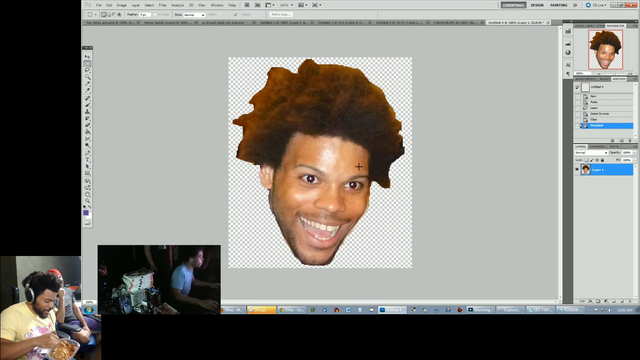Set history brush source at Clear state
The width and height of the screenshot is (640, 360).
(x=577, y=120)
